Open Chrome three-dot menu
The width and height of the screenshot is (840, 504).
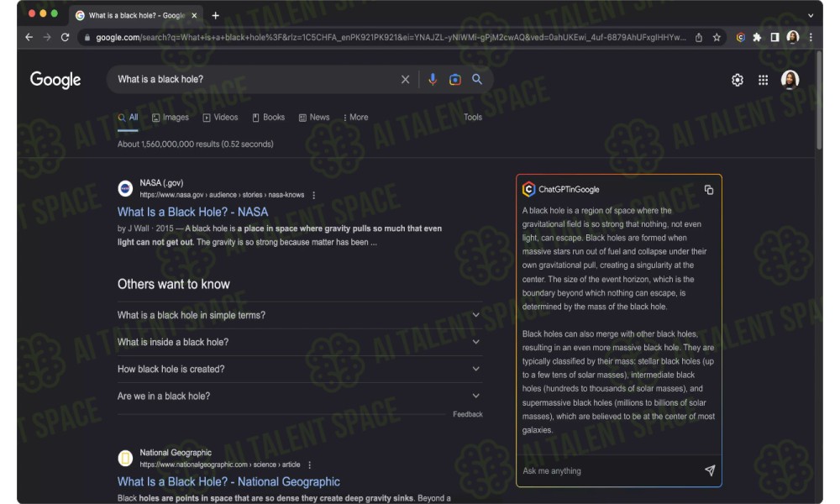click(811, 38)
